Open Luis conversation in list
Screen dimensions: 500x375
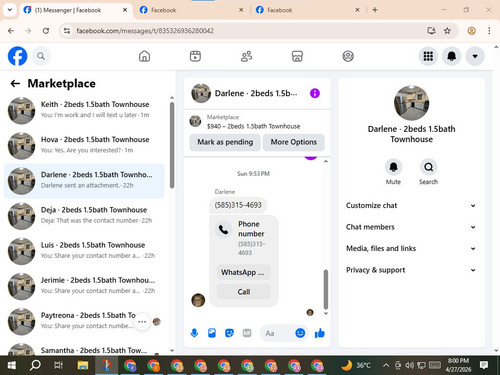point(84,251)
